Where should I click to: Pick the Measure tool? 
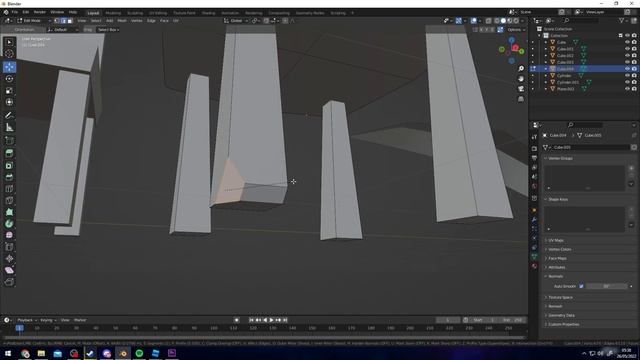point(9,128)
